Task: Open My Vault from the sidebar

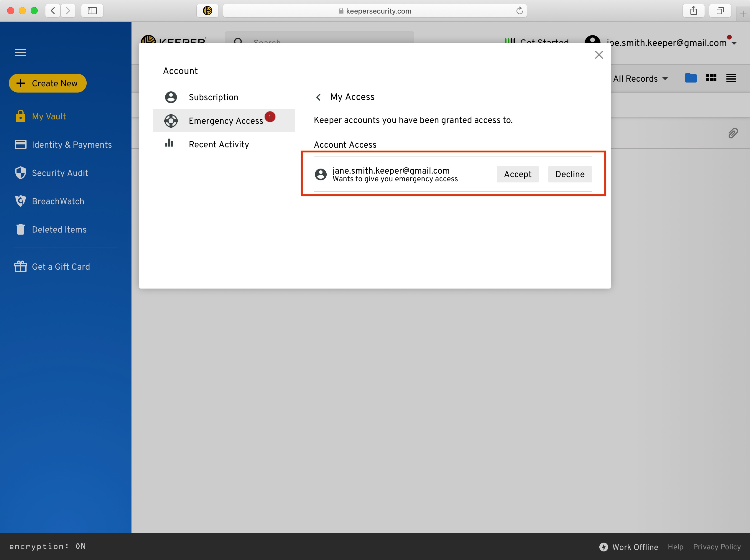Action: 49,116
